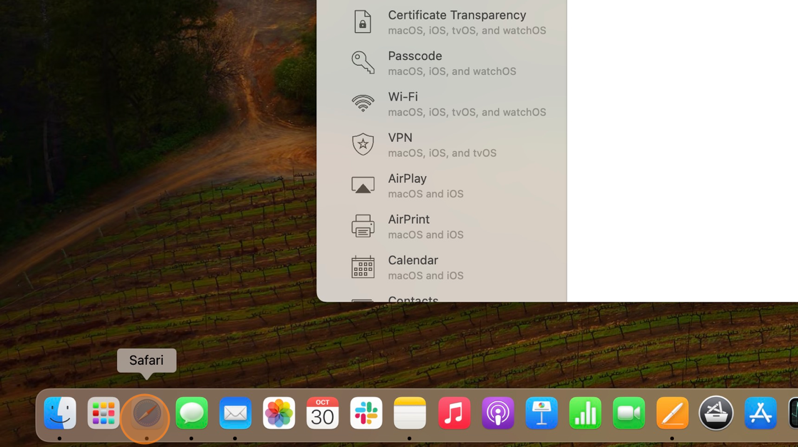This screenshot has width=798, height=447.
Task: Launch Safari from the Dock
Action: coord(147,413)
